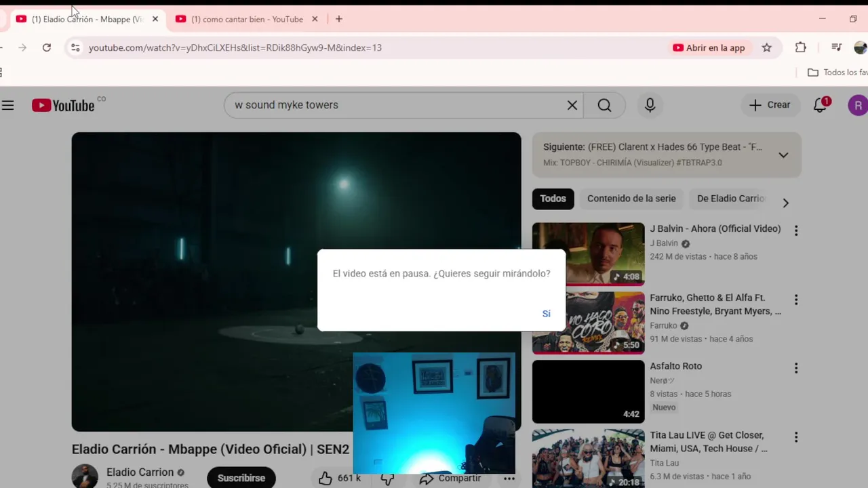The image size is (868, 488).
Task: Expand the Siguiente playlist panel chevron
Action: 783,155
